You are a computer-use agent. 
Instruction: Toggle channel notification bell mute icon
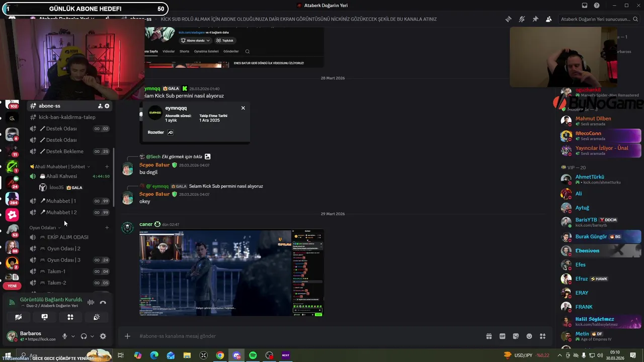click(x=522, y=19)
